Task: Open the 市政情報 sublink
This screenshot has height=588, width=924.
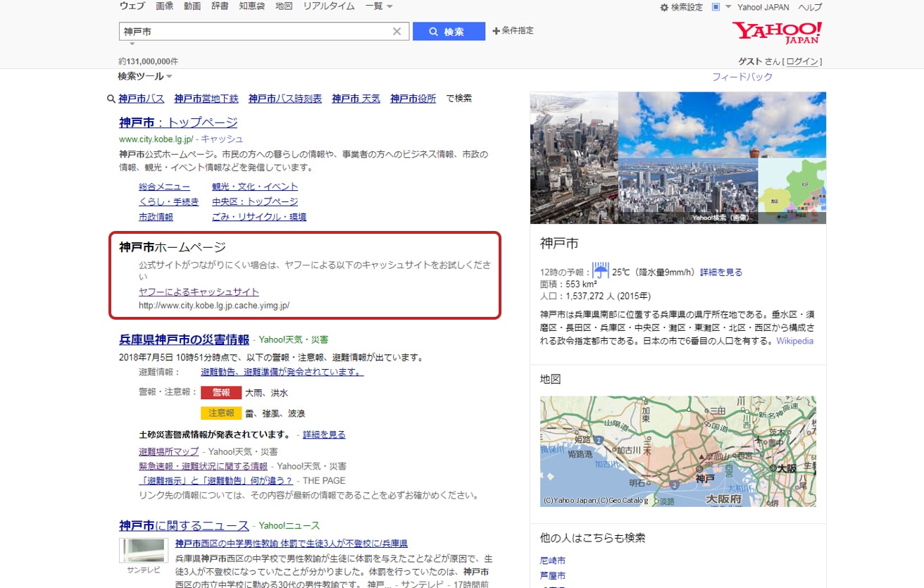Action: click(156, 217)
